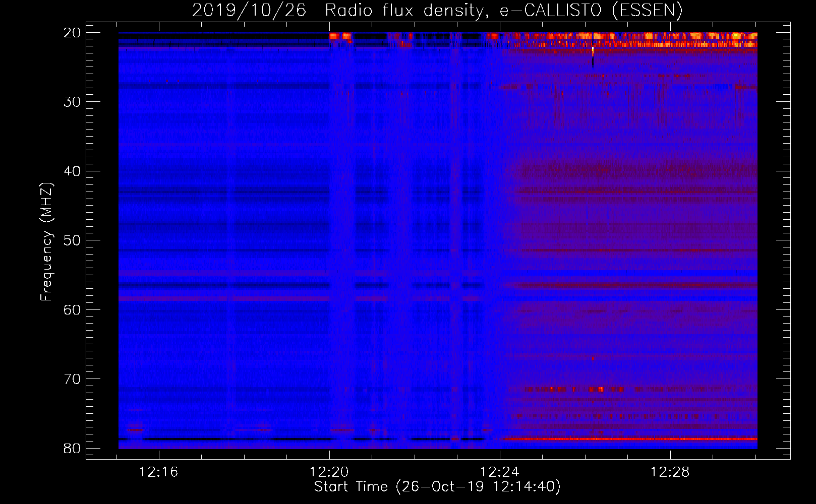Click the plot title "Radio flux density, e-CALLISTO (ESSEN)"
This screenshot has width=816, height=504.
(503, 11)
